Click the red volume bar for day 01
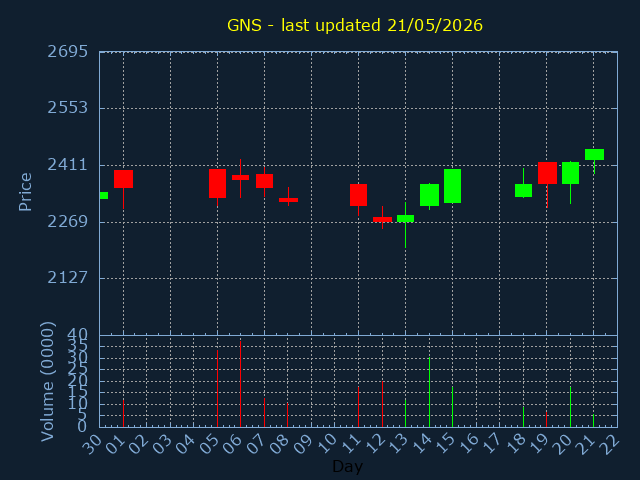Screen dimensions: 640x480 point(123,413)
